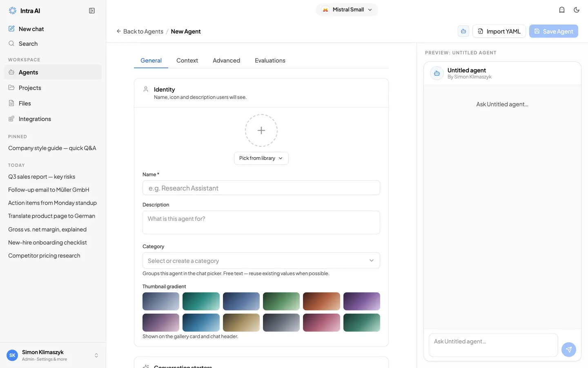Select the bottom-row charcoal gray gradient
The image size is (588, 368).
[281, 323]
